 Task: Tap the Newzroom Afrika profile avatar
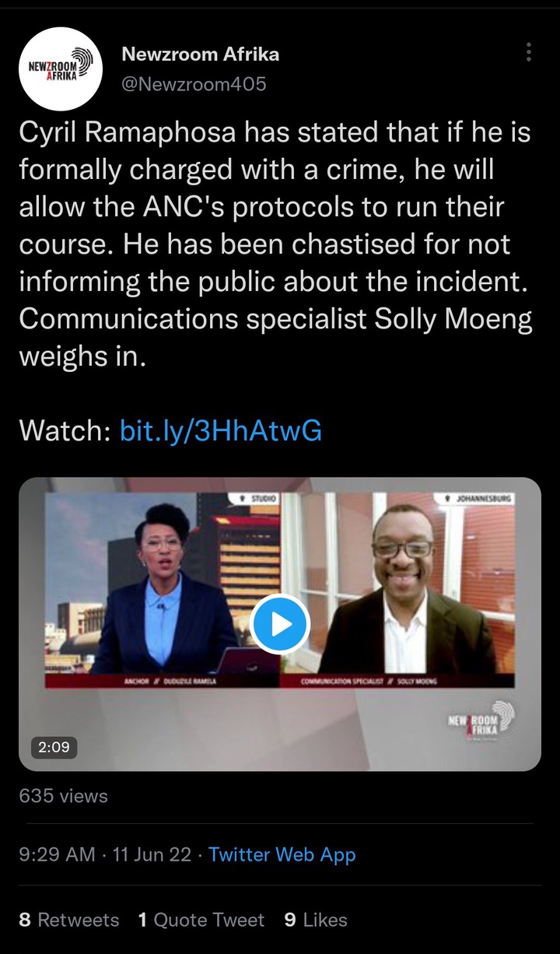coord(61,68)
